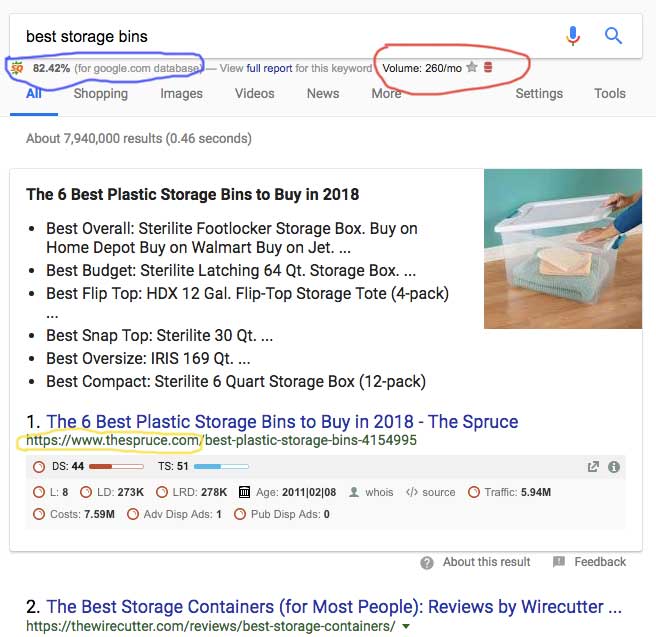This screenshot has width=656, height=637.
Task: Click the blue search magnifier icon
Action: pos(614,37)
